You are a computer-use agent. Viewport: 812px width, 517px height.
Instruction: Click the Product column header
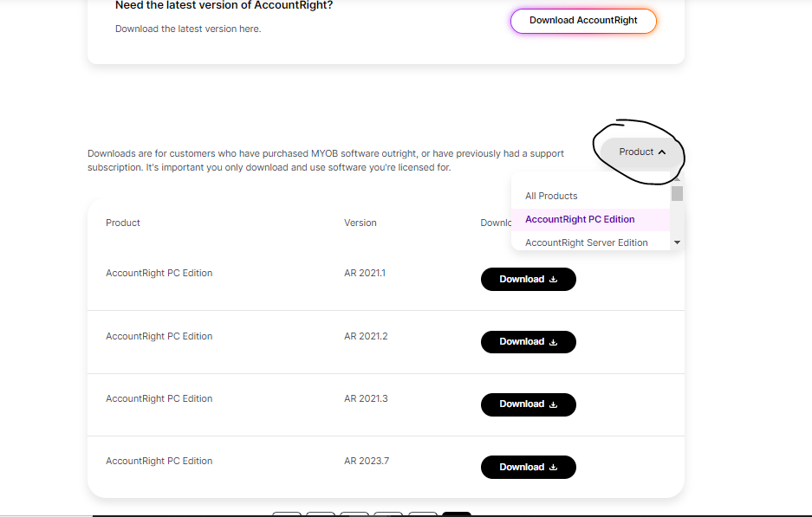tap(123, 223)
